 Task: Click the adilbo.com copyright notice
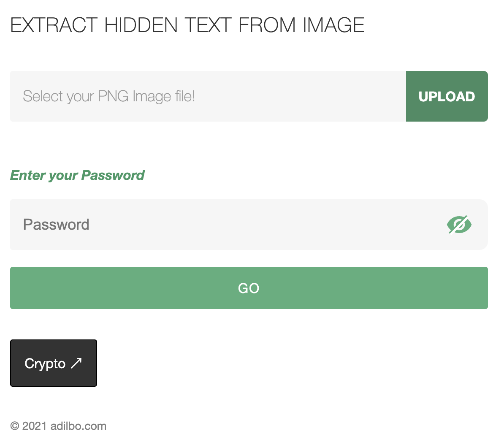58,426
